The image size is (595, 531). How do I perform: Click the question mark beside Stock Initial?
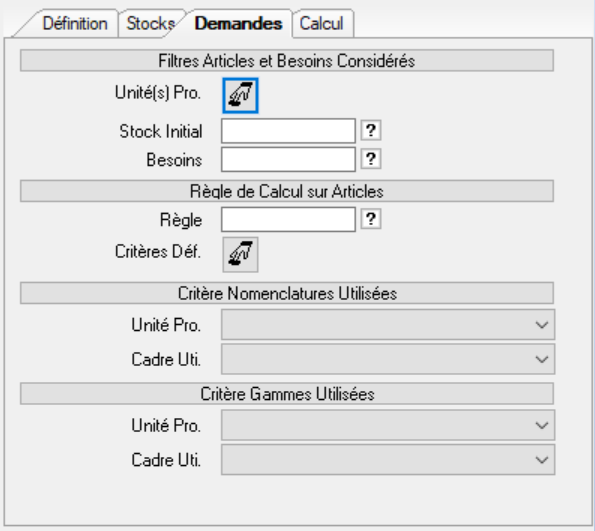[371, 131]
